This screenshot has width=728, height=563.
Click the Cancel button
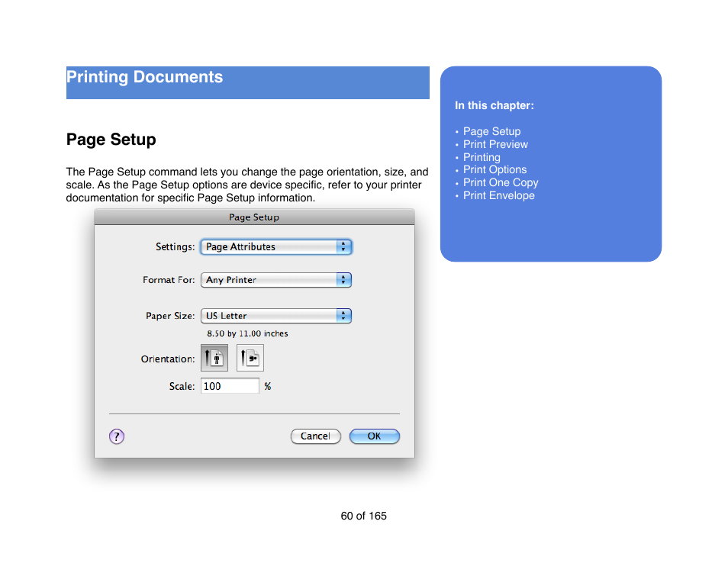pyautogui.click(x=316, y=436)
